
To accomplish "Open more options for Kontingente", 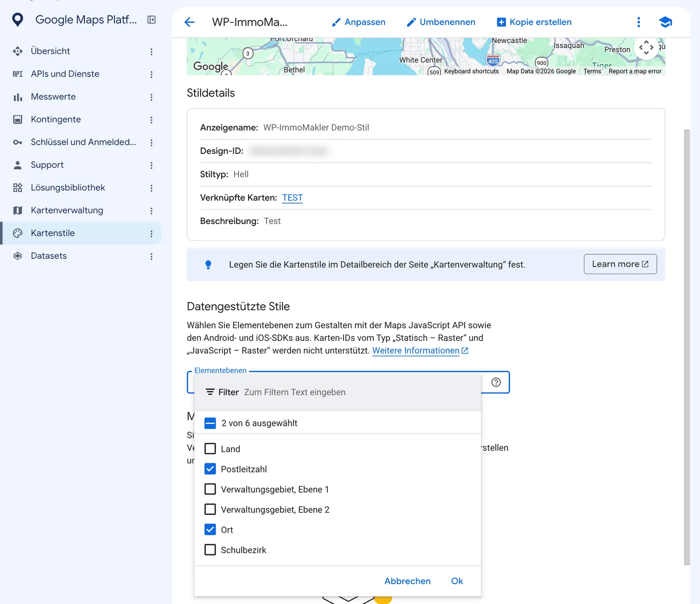I will coord(151,120).
